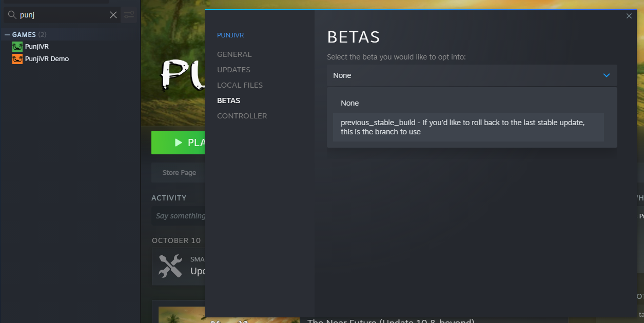Screen dimensions: 644x323
Task: Click the wrench and screwdriver update icon
Action: pyautogui.click(x=170, y=266)
